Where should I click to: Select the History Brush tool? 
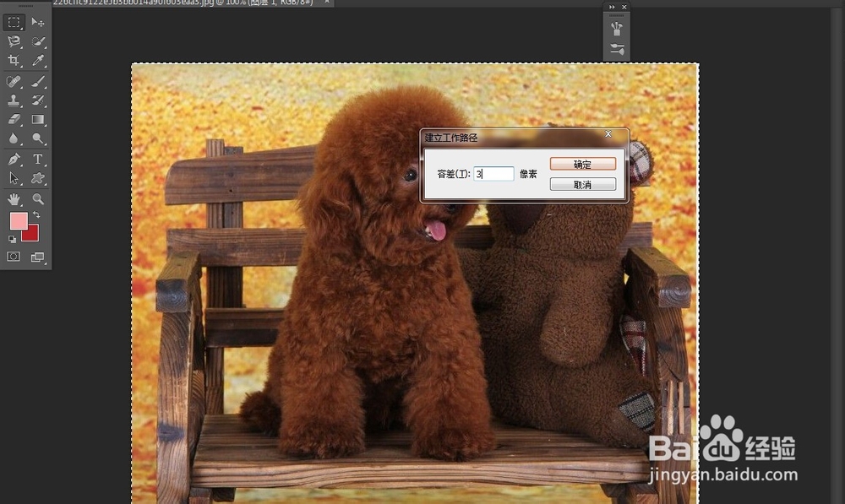38,100
